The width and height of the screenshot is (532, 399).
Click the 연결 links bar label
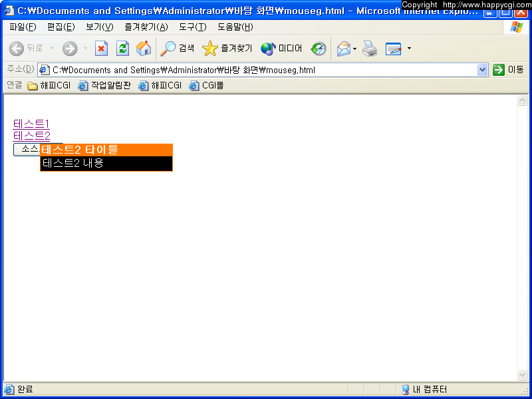pyautogui.click(x=14, y=85)
